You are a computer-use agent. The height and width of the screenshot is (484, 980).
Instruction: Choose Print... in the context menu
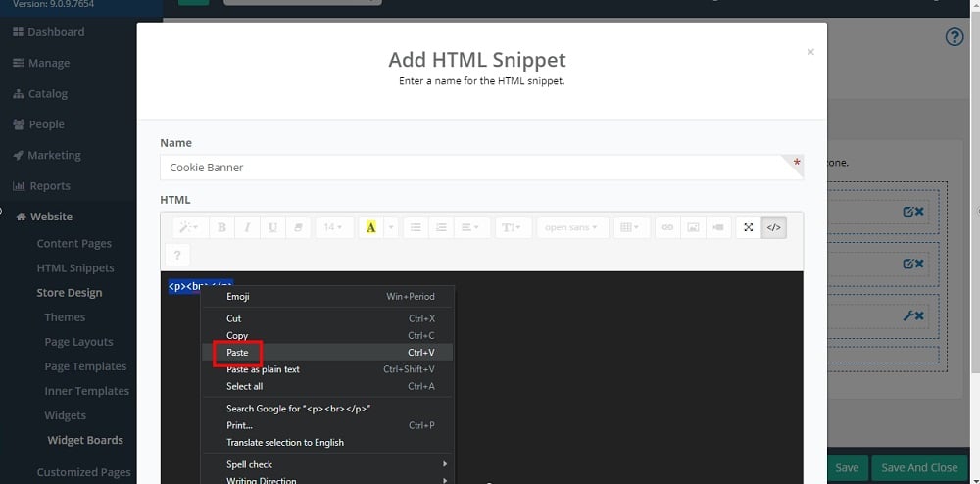point(327,425)
